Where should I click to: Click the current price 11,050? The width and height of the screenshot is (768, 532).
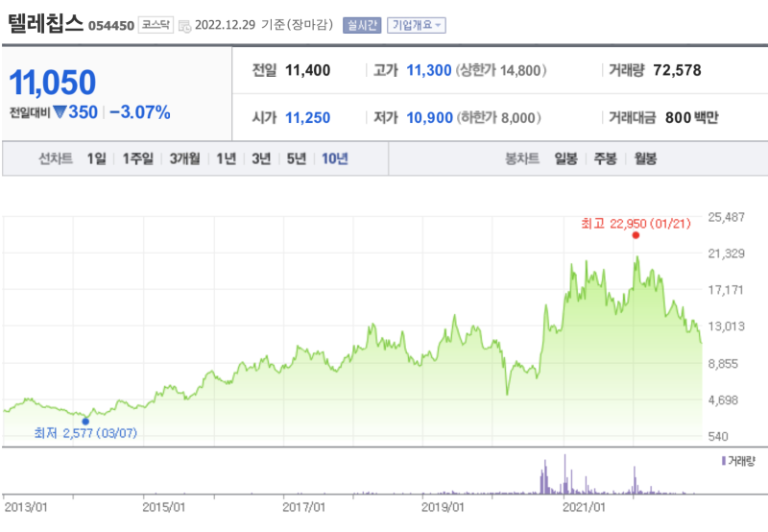[53, 83]
